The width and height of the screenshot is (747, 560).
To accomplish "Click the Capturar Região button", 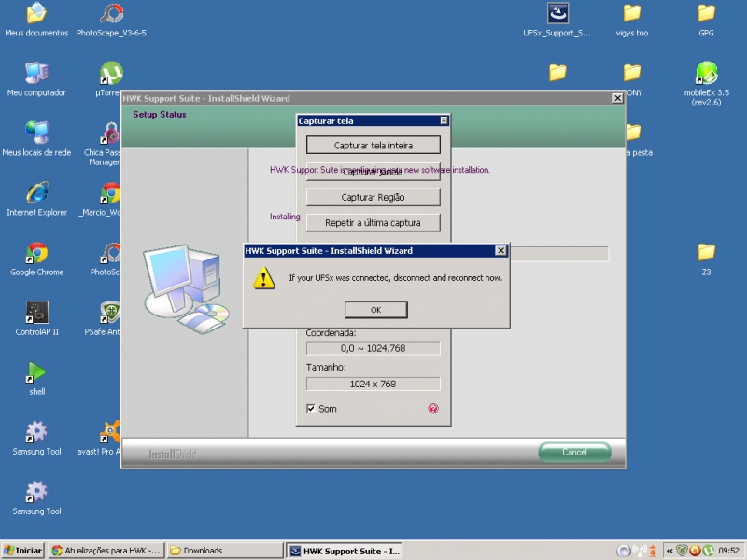I will pyautogui.click(x=373, y=197).
